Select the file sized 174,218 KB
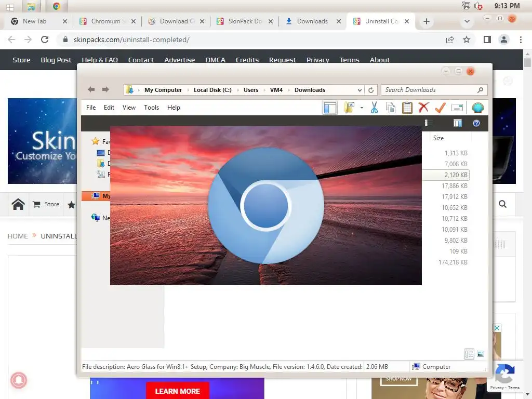 click(453, 262)
